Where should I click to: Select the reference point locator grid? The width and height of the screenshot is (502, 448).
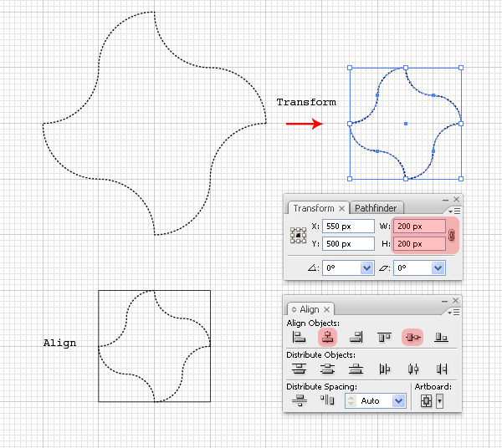[298, 236]
